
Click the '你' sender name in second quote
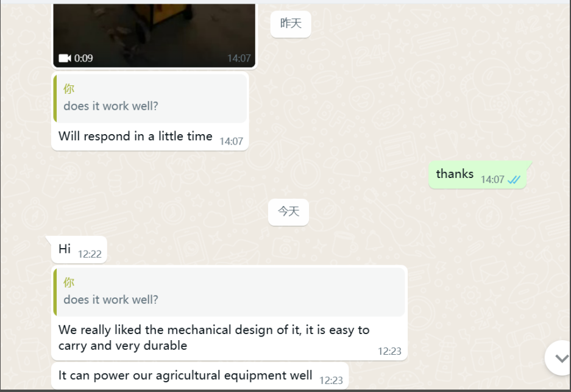[x=69, y=282]
